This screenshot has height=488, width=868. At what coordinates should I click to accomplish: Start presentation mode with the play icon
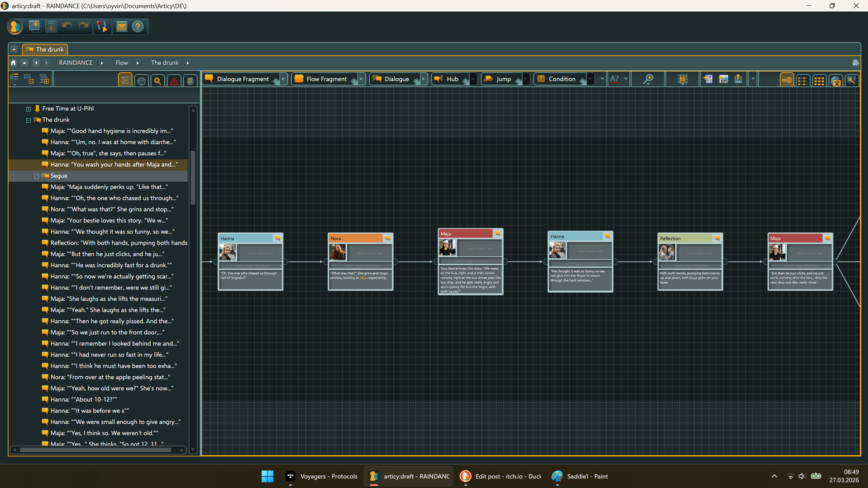[102, 27]
